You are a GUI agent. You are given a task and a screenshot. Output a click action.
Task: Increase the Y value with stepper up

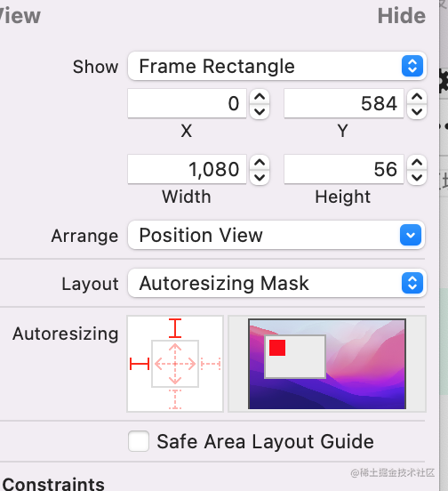coord(417,97)
